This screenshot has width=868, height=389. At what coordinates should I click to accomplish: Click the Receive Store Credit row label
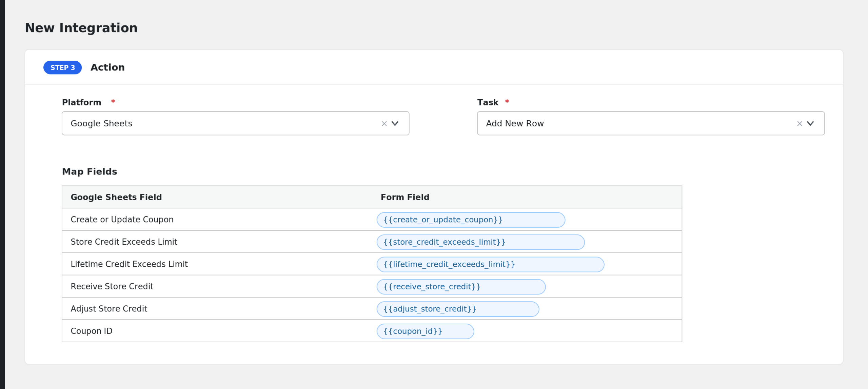click(112, 287)
